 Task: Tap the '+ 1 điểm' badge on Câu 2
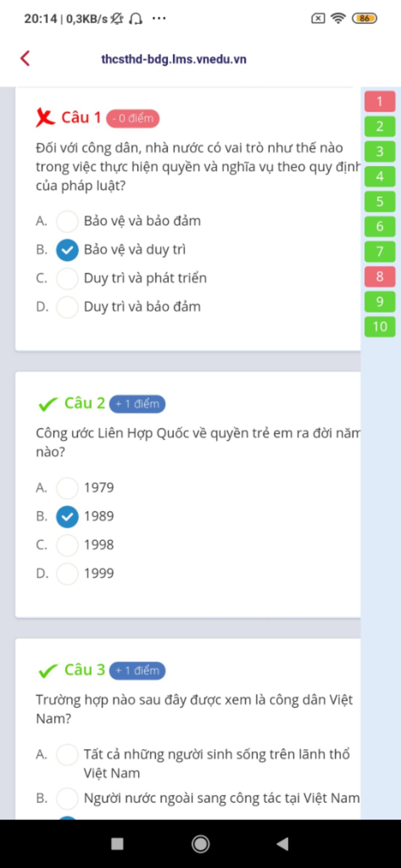137,404
